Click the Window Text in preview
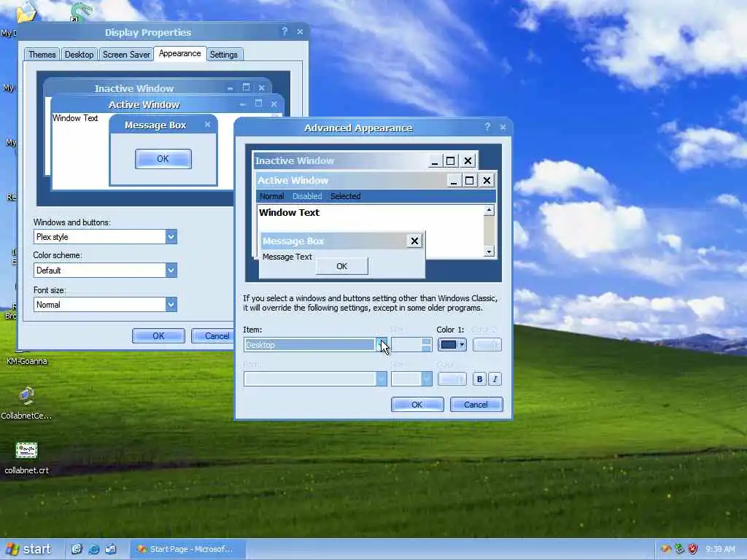 coord(289,213)
